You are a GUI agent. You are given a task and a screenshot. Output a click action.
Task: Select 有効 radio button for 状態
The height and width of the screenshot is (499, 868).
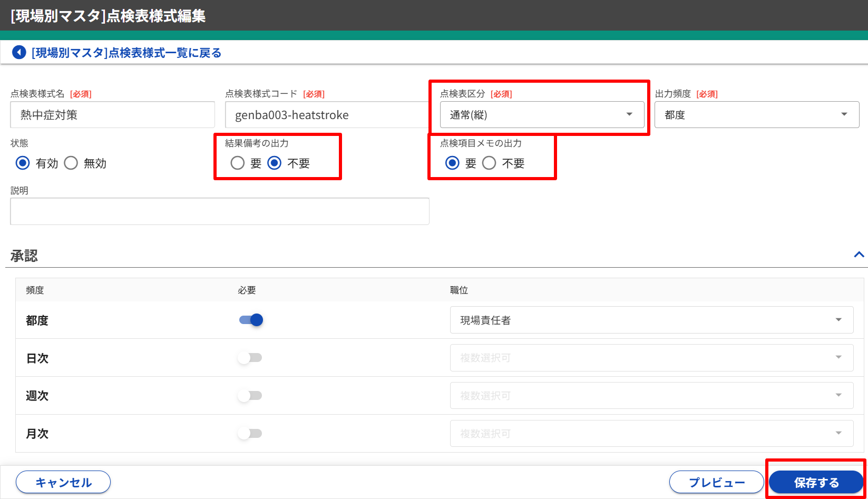[23, 163]
